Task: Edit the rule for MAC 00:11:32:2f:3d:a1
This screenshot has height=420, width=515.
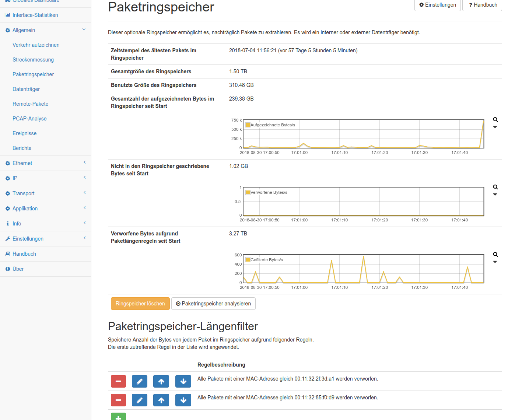Action: coord(139,381)
